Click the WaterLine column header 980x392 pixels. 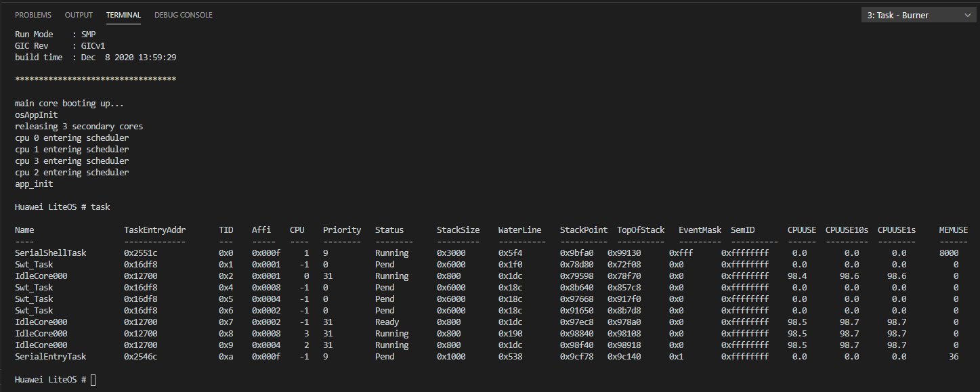(x=519, y=230)
